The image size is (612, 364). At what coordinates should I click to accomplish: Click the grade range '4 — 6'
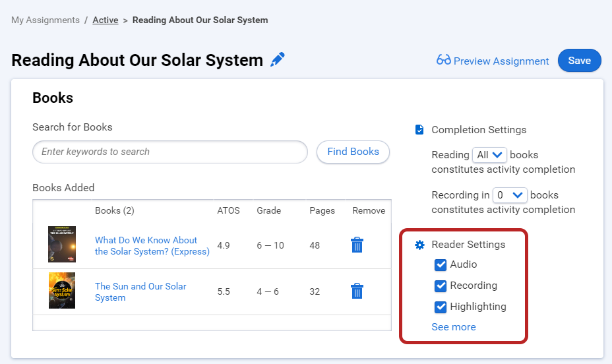[x=268, y=291]
